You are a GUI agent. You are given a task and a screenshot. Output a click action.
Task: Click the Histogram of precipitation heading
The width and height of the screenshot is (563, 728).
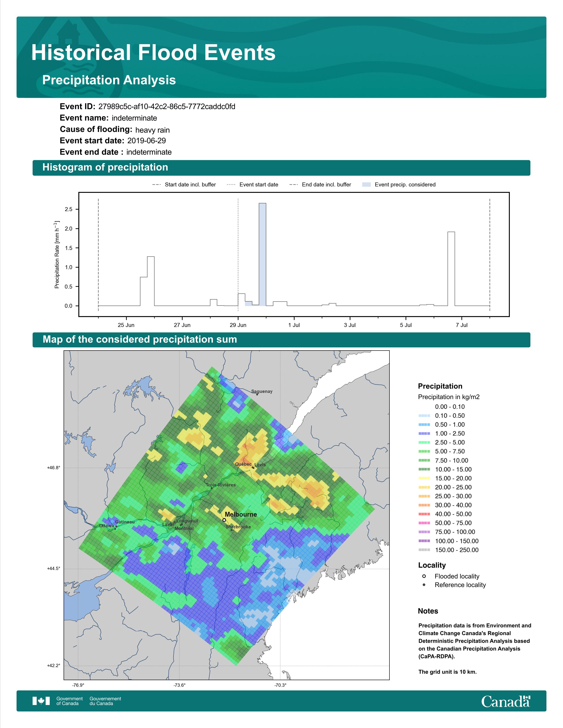[x=105, y=167]
